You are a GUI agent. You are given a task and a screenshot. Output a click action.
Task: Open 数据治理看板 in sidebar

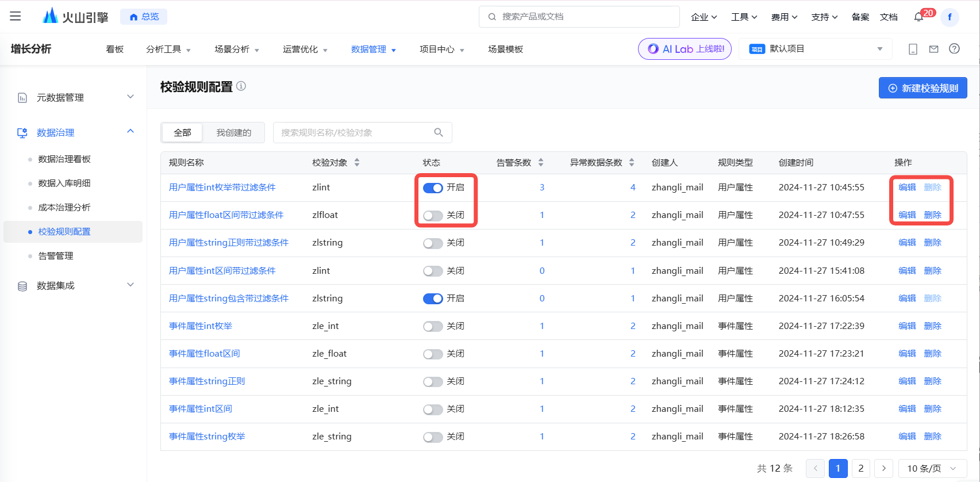[64, 159]
